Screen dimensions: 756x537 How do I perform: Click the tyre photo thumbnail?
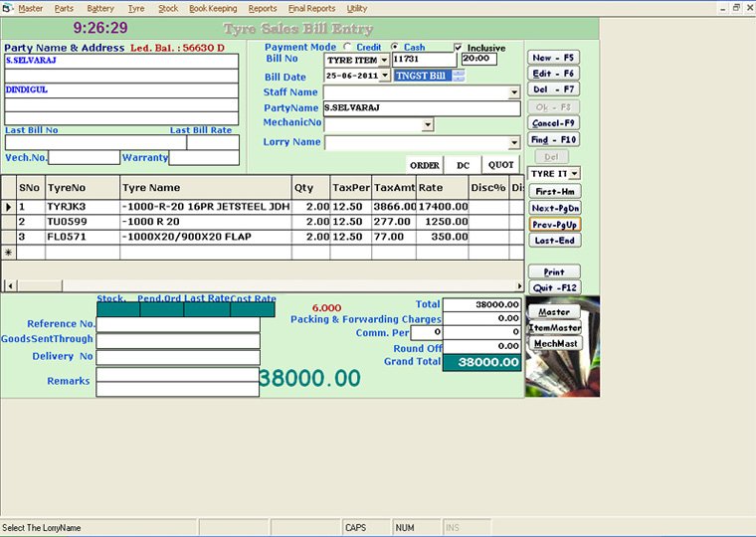562,373
